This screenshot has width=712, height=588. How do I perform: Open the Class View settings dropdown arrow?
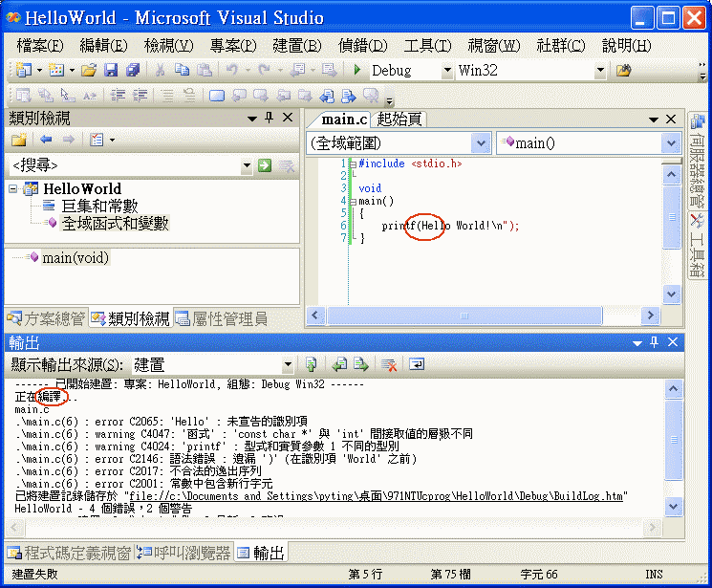pyautogui.click(x=112, y=140)
